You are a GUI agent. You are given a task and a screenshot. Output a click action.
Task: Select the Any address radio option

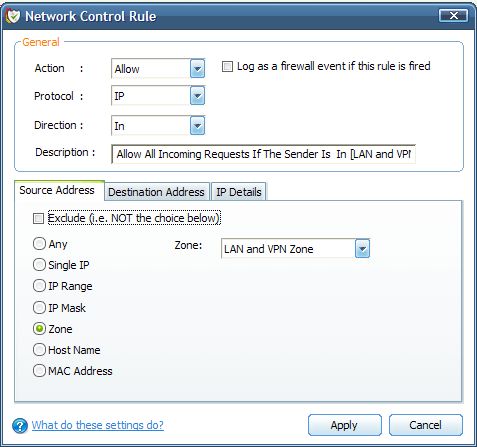tap(39, 244)
